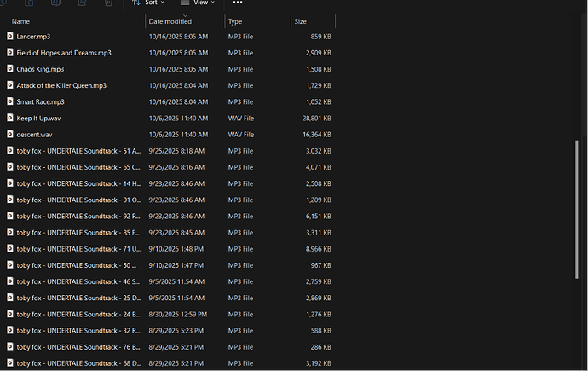
Task: Click the date 9/23/2025 8:45 AM
Action: click(x=176, y=233)
